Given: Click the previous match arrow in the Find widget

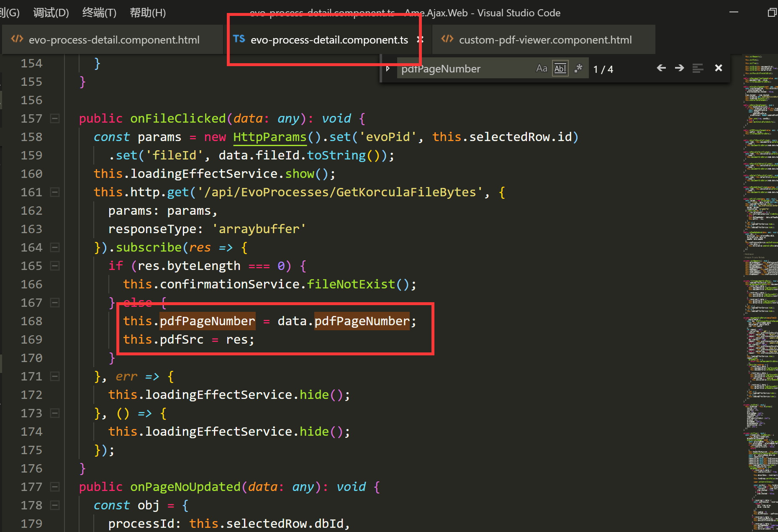Looking at the screenshot, I should pyautogui.click(x=661, y=68).
